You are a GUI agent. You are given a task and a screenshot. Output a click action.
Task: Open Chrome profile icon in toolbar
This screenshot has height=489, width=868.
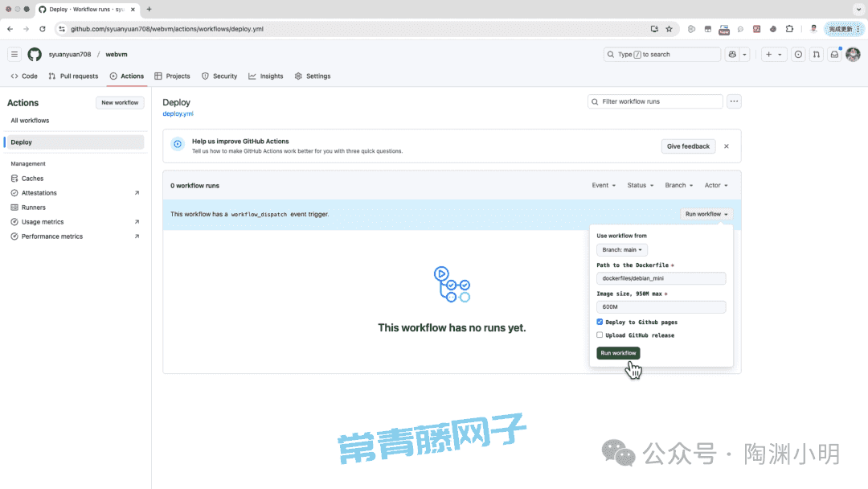click(x=813, y=29)
